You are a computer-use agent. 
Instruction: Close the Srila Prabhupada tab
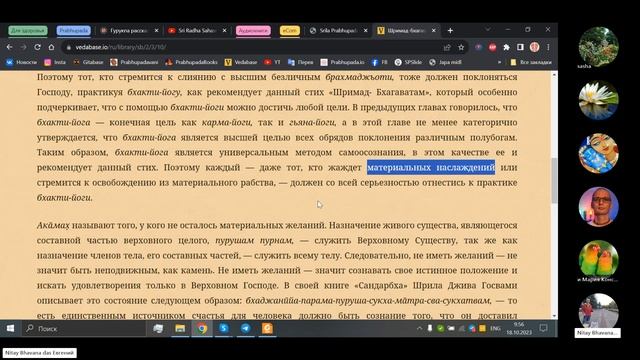366,31
